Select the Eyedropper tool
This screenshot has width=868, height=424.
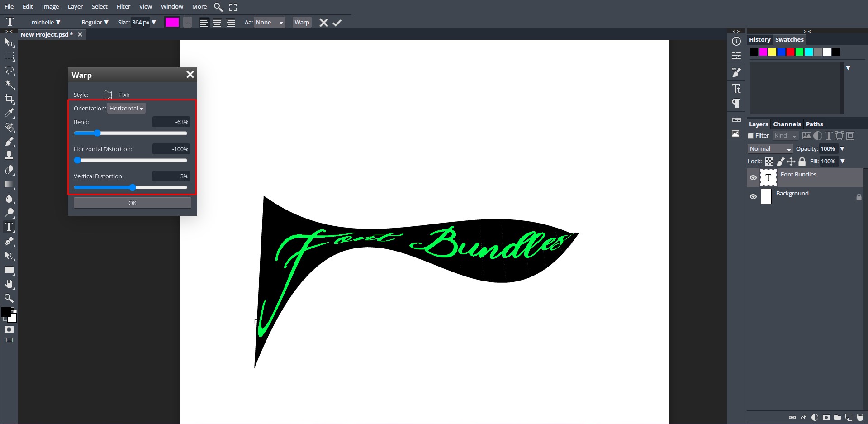click(9, 113)
